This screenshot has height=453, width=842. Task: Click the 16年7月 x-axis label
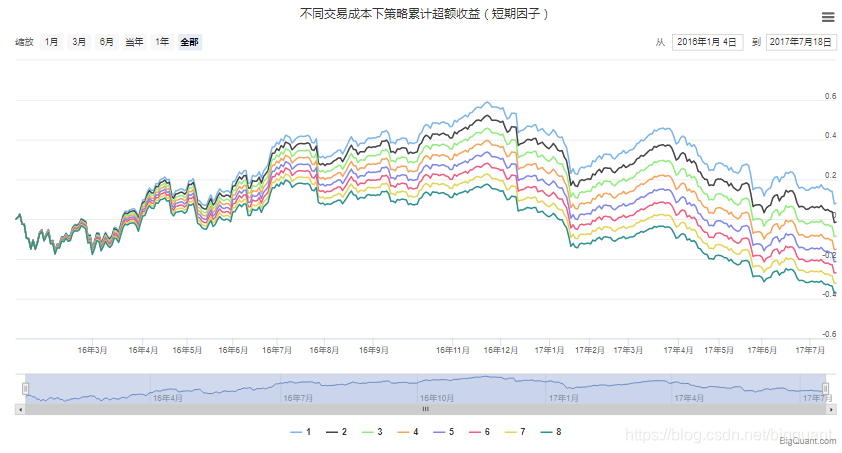pyautogui.click(x=277, y=350)
